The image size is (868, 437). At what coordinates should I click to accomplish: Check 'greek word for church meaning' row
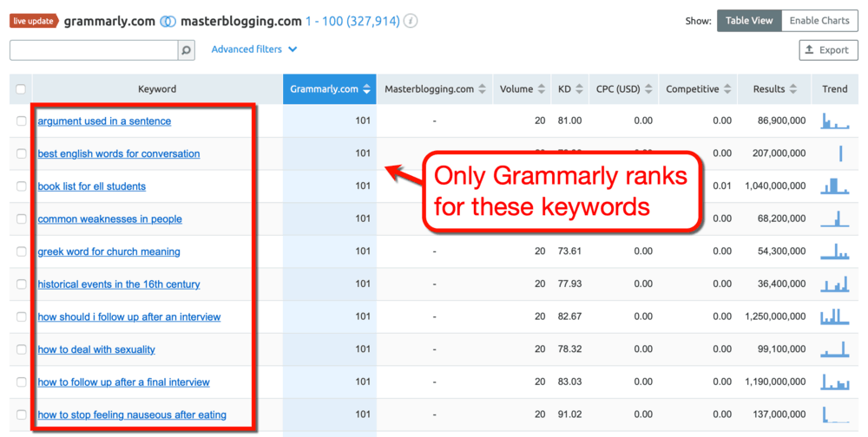[x=21, y=251]
